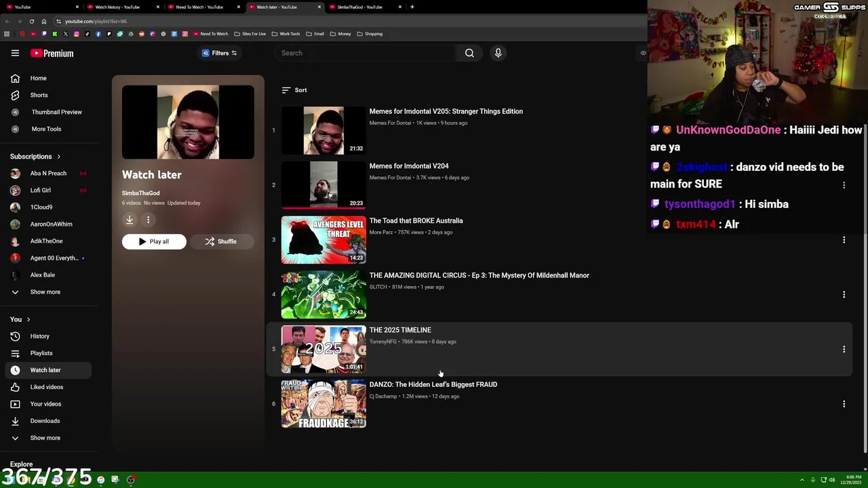
Task: Play The Toad that BROKE Australia thumbnail
Action: click(x=323, y=240)
